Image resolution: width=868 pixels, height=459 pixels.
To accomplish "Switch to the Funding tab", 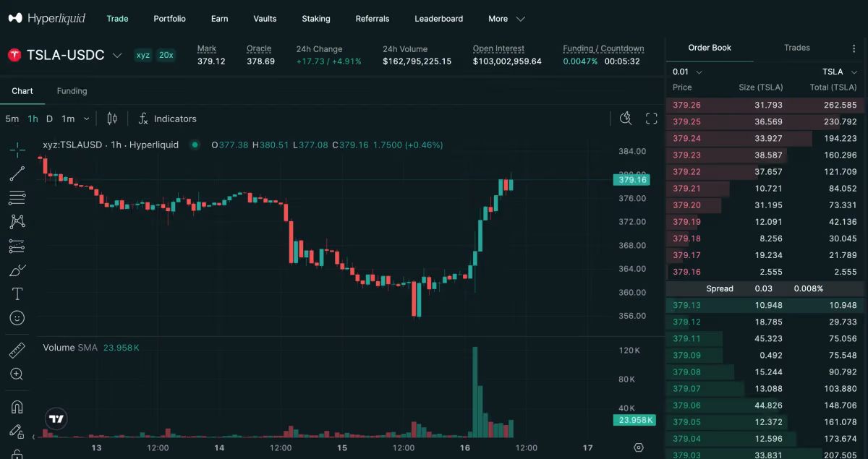I will (x=72, y=91).
